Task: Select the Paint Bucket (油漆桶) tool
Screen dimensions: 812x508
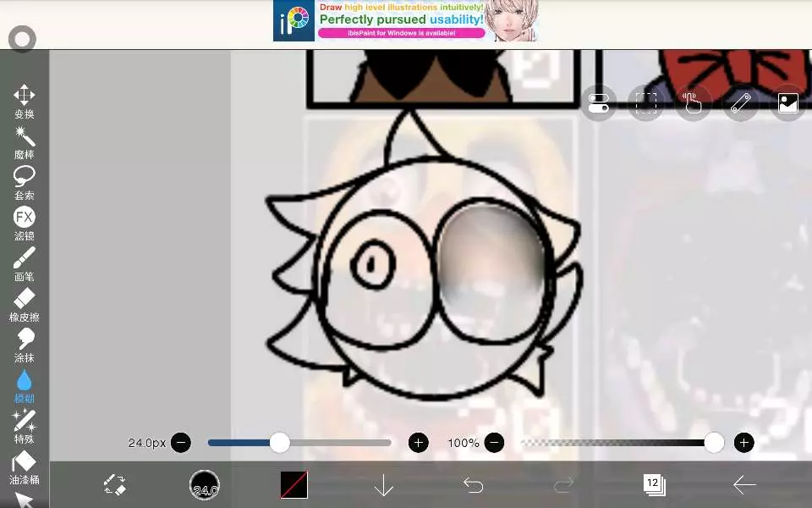Action: coord(24,466)
